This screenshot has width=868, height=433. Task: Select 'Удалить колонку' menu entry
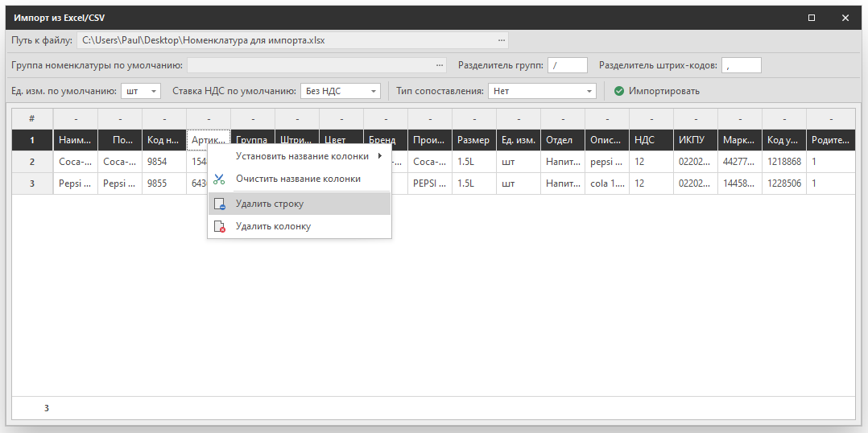[x=273, y=227]
